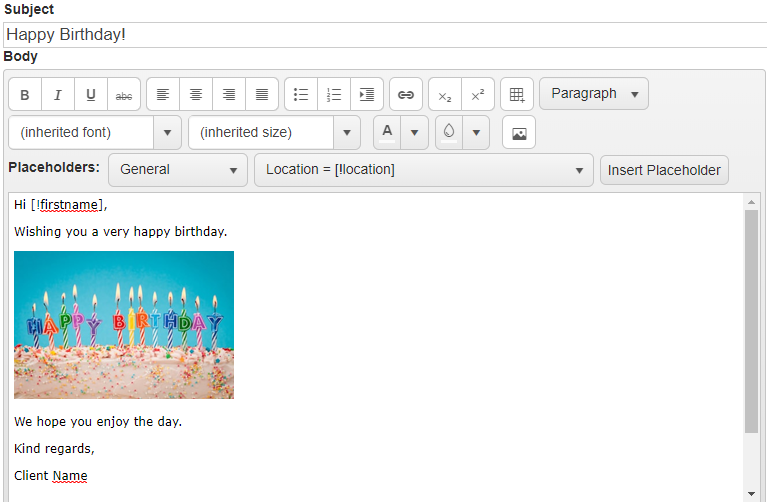Viewport: 767px width, 502px height.
Task: Click the body scrollbar thumb
Action: tap(751, 321)
